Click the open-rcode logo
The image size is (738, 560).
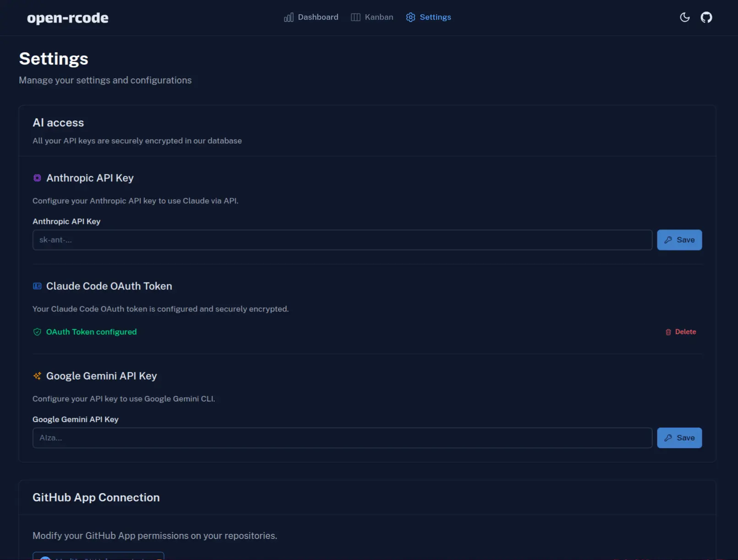68,18
